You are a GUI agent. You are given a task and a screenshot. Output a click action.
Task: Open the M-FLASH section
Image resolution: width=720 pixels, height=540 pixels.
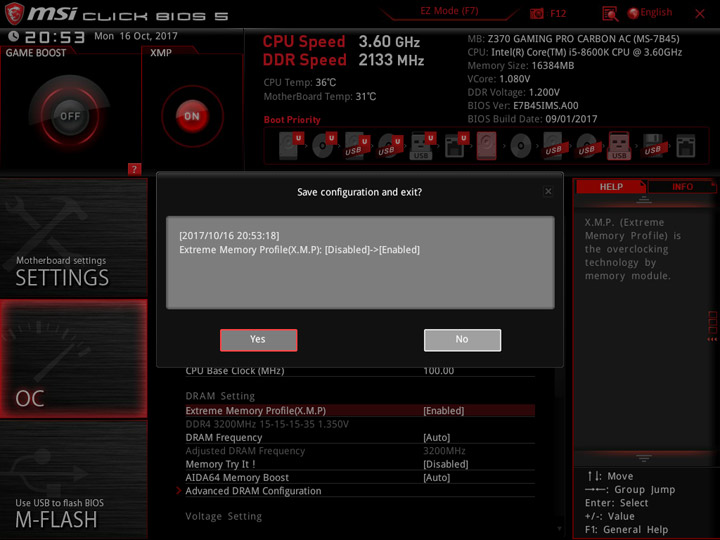point(73,479)
